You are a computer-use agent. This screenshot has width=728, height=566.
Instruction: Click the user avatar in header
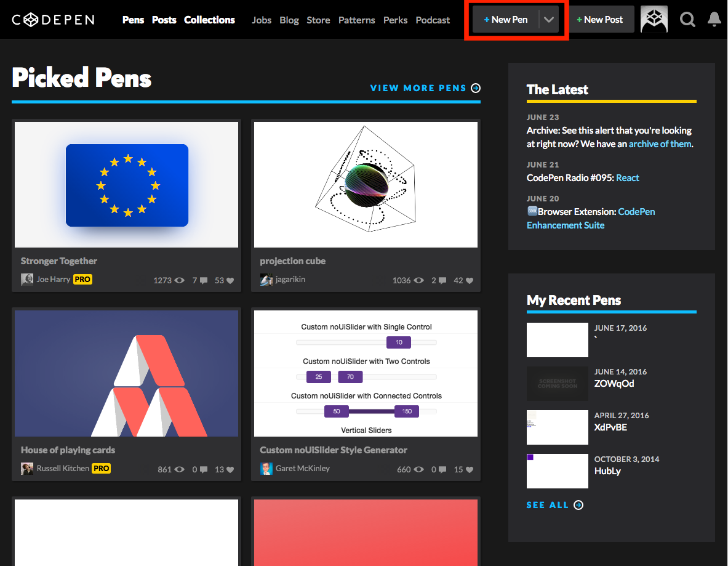tap(654, 19)
